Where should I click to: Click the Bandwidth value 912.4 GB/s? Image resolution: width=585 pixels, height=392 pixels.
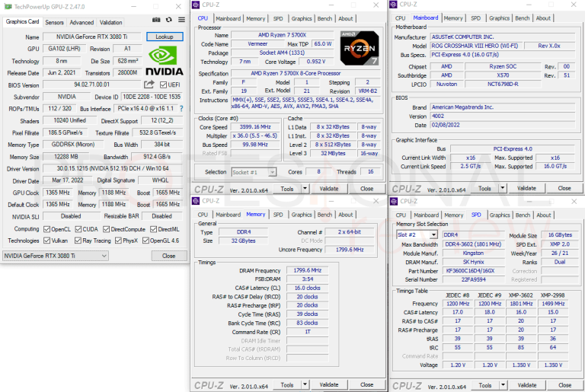[158, 157]
